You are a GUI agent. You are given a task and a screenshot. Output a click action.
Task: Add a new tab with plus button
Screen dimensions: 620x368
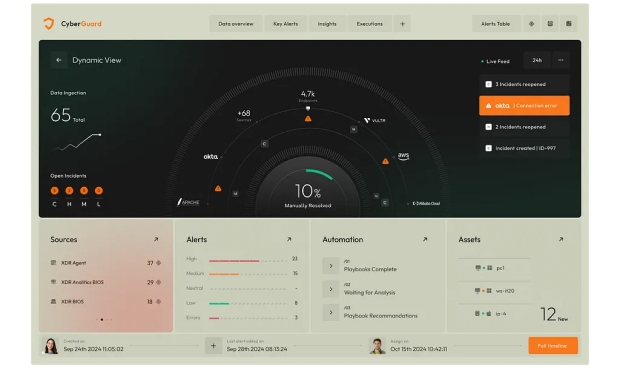tap(402, 24)
